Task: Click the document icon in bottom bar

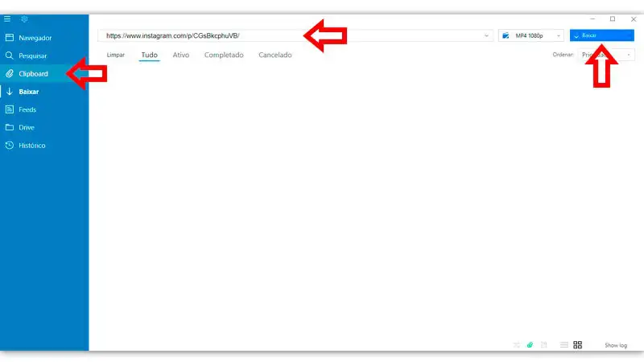Action: tap(544, 345)
